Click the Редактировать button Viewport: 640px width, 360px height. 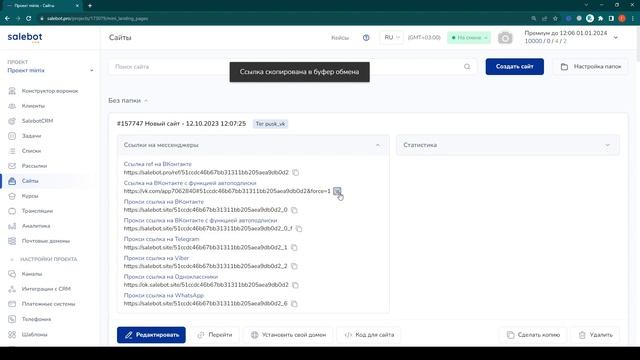[151, 335]
